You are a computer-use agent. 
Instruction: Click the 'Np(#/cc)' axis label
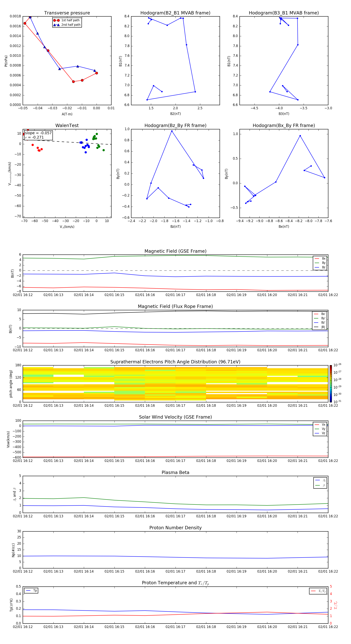[x=13, y=550]
